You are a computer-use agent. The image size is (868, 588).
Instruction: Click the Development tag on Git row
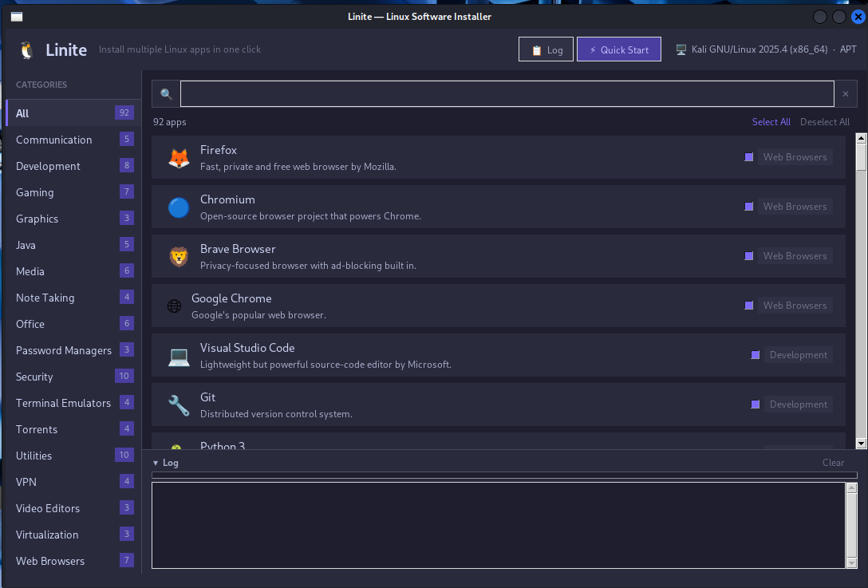[799, 404]
